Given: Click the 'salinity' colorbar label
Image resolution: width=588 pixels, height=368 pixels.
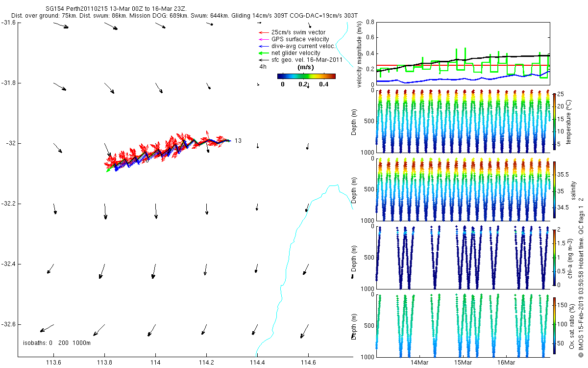Looking at the screenshot, I should (x=574, y=189).
